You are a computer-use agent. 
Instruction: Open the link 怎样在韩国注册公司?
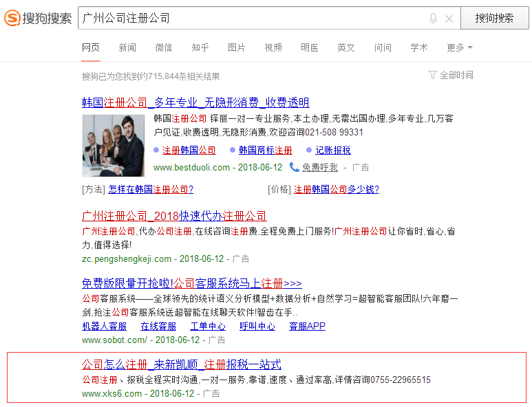(x=151, y=189)
